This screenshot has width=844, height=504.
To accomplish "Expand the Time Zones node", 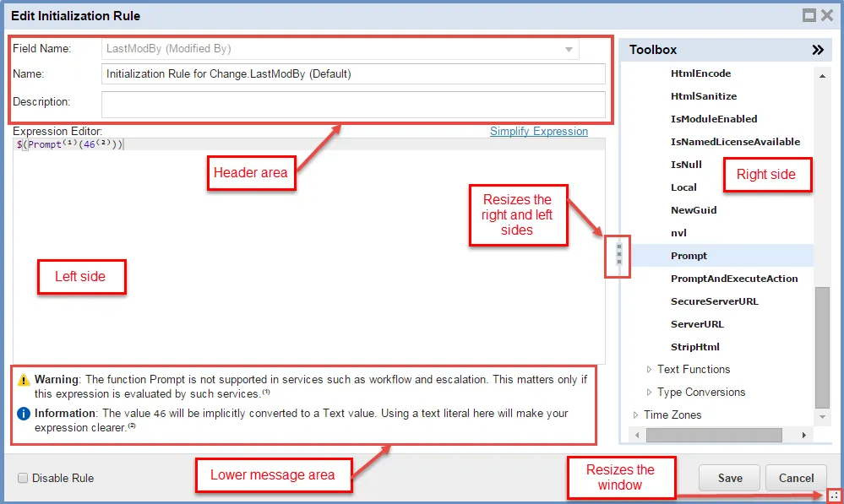I will click(x=635, y=415).
